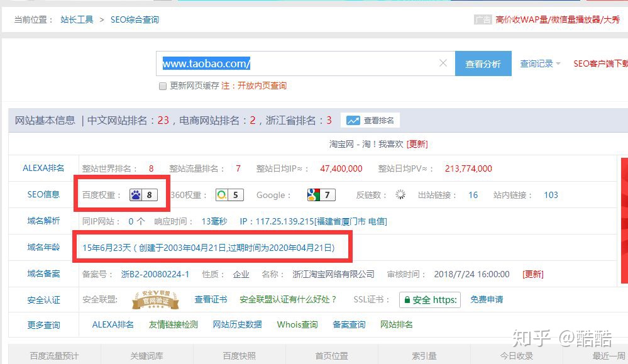Screen dimensions: 628x364
Task: Open the 浙B2-20080224-1 record number link
Action: pos(155,274)
